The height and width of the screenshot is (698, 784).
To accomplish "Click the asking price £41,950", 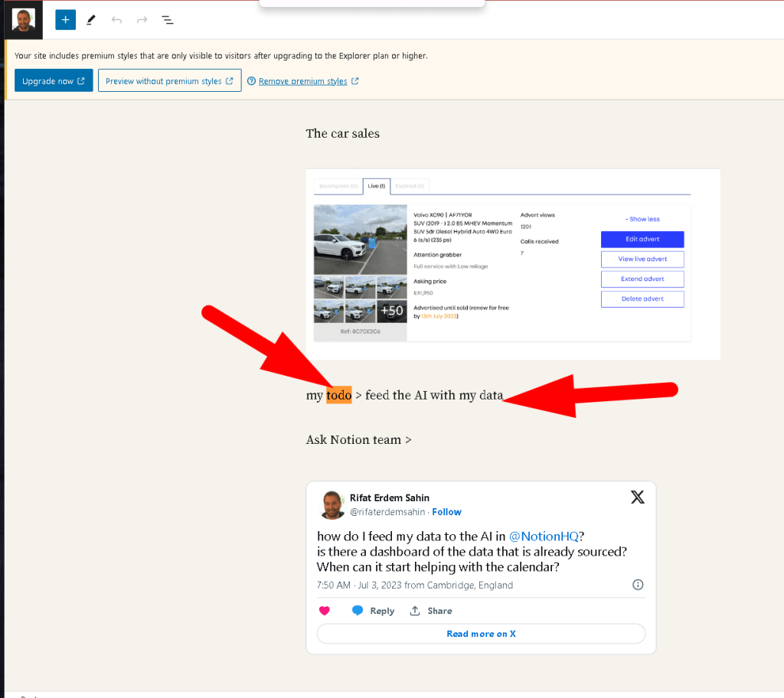I will point(423,293).
